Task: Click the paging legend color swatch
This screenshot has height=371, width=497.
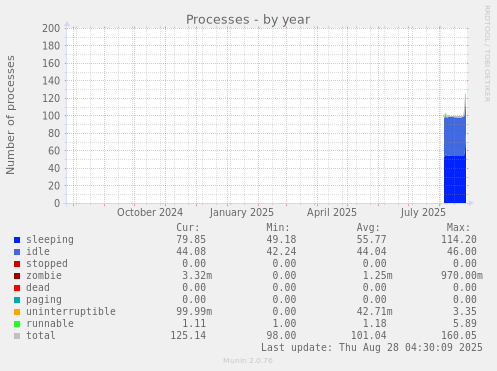Action: (x=17, y=300)
